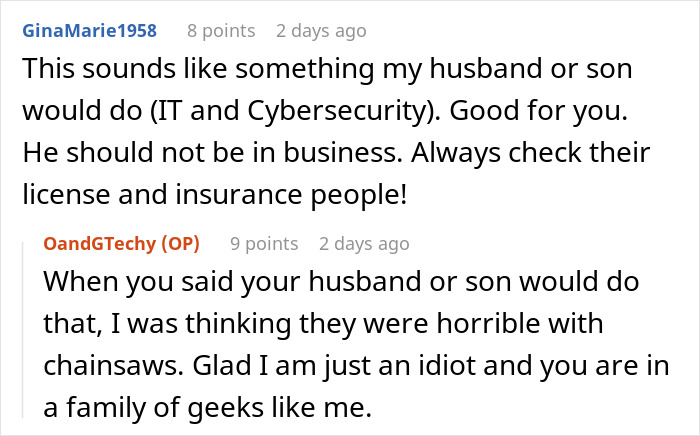
Task: Open the timestamp on OandGTechy's reply
Action: pyautogui.click(x=364, y=244)
